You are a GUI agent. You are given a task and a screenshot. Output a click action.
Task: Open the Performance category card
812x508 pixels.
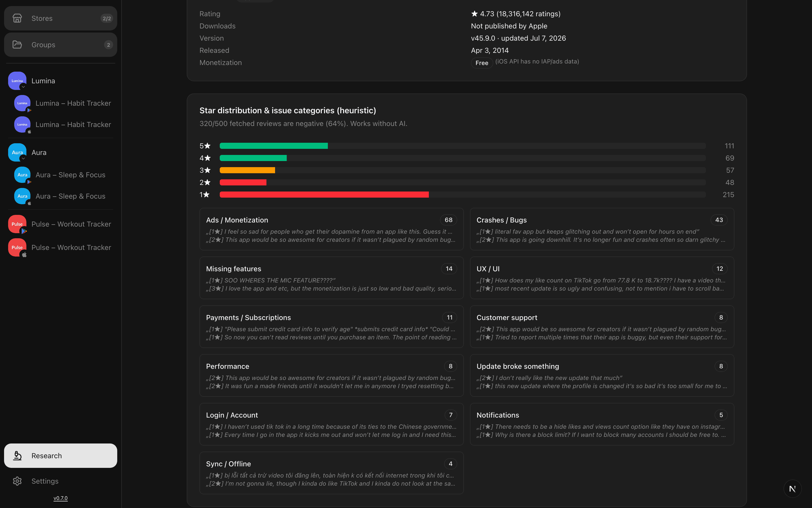[331, 375]
